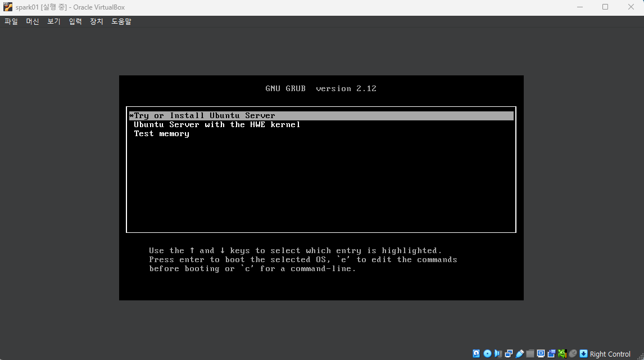Click the keyboard capture host key arrow icon

click(584, 353)
